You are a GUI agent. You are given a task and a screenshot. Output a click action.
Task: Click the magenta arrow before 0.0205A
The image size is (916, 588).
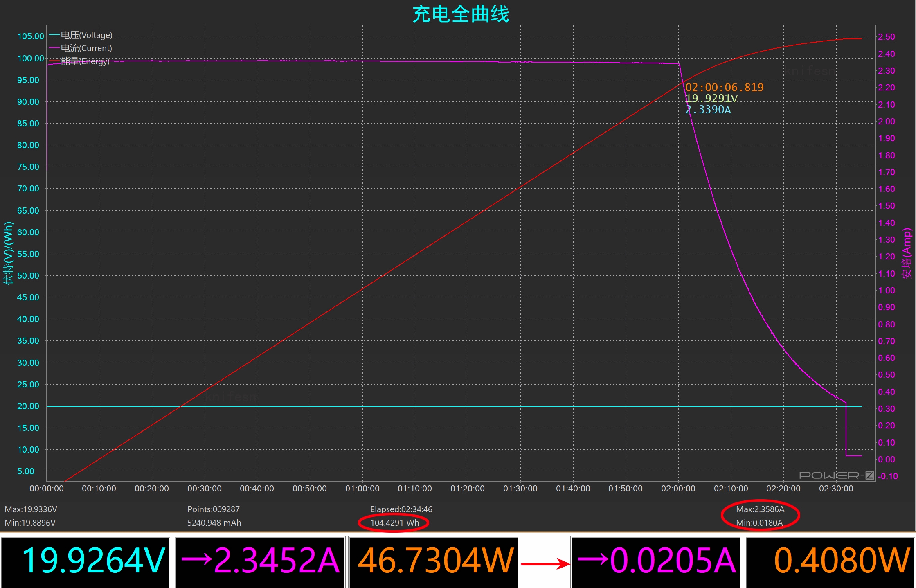click(593, 559)
